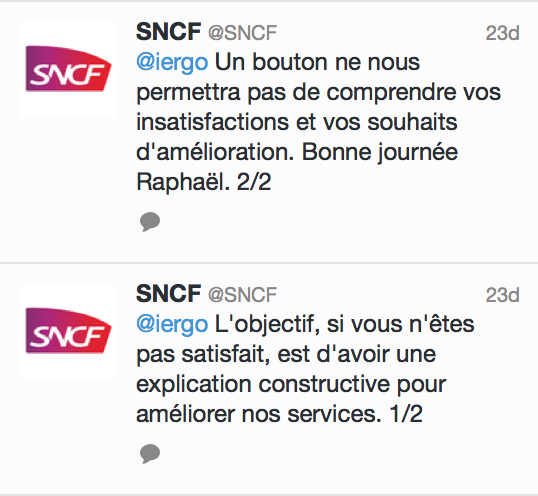Click the 'permettra pas de comprendre vos' line
This screenshot has height=496, width=538.
pyautogui.click(x=318, y=93)
